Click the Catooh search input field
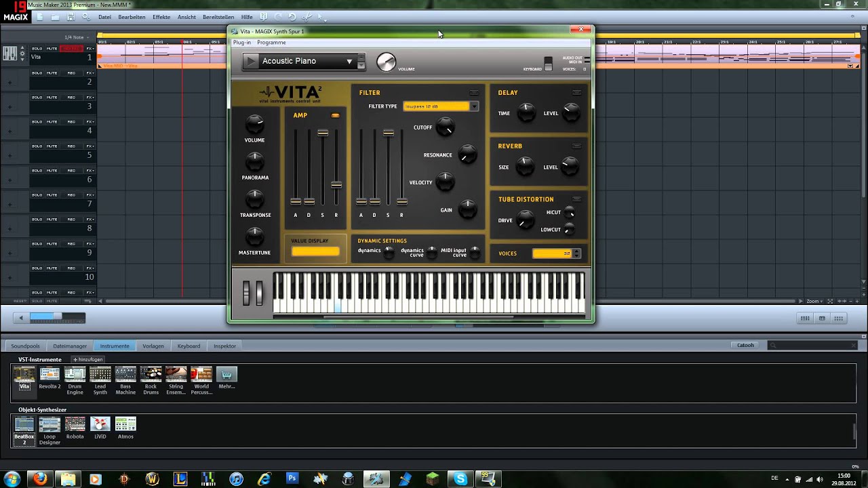Image resolution: width=868 pixels, height=488 pixels. pos(812,346)
